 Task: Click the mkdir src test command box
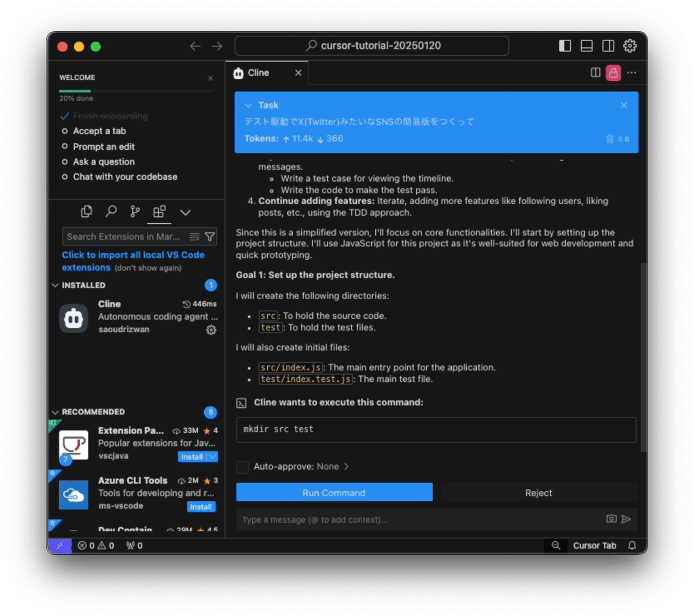point(436,430)
